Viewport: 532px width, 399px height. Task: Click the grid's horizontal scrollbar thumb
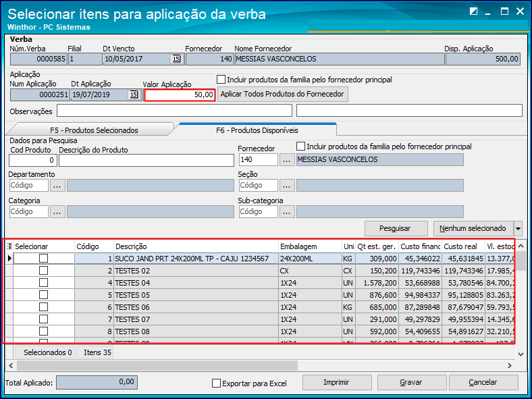157,365
